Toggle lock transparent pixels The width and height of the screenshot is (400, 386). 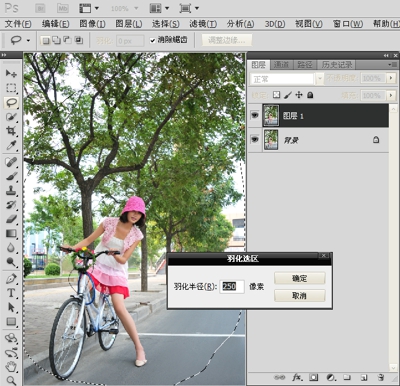point(276,95)
